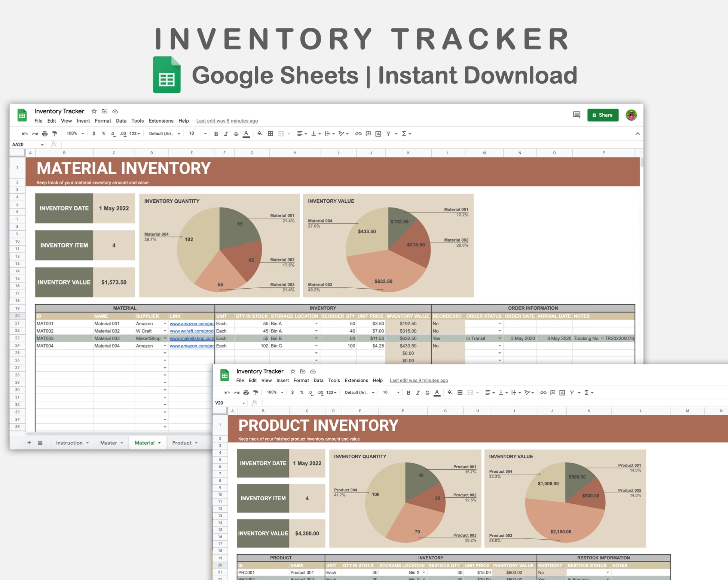Image resolution: width=728 pixels, height=580 pixels.
Task: Toggle bold formatting in Material window toolbar
Action: (216, 134)
